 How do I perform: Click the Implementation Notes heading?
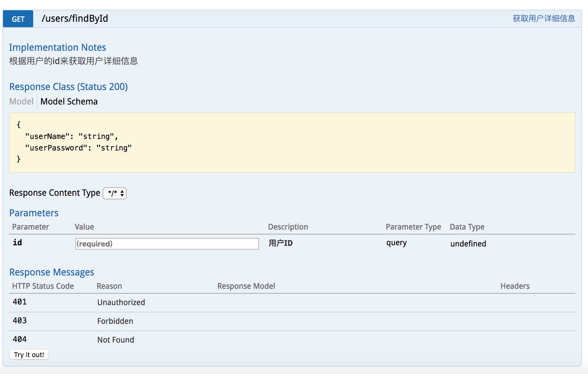57,47
